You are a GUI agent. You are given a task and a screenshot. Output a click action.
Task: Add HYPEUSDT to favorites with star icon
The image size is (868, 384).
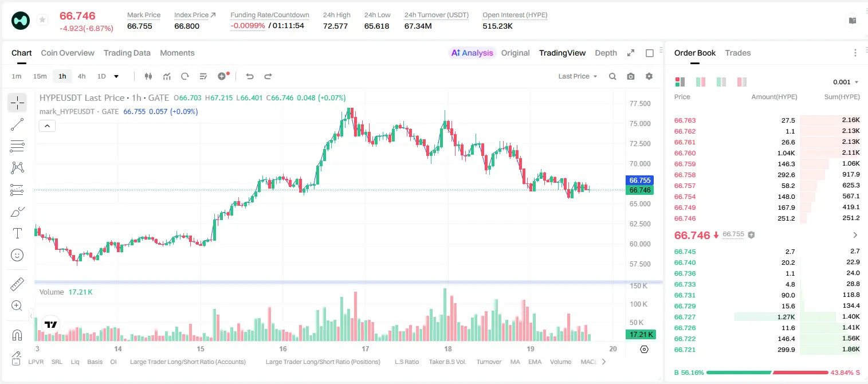pyautogui.click(x=42, y=20)
